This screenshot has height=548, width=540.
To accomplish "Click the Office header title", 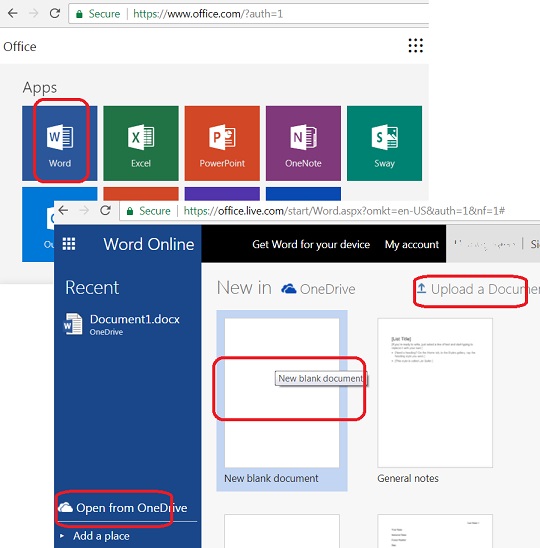I will (x=20, y=46).
